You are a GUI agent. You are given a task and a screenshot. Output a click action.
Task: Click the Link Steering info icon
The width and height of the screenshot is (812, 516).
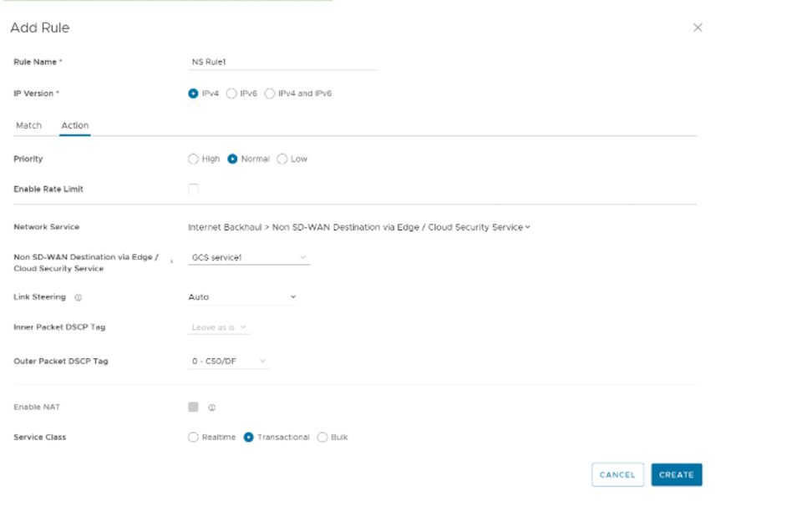point(78,297)
